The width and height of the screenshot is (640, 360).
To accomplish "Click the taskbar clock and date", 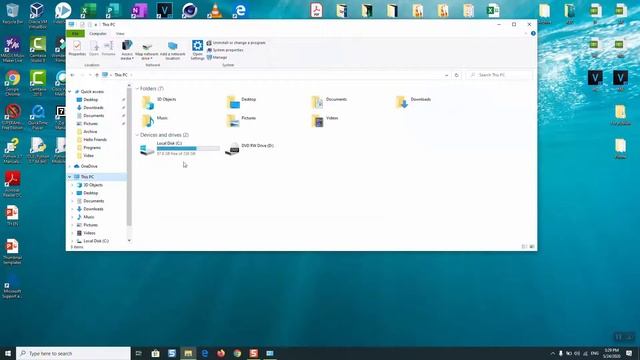I will tap(611, 353).
